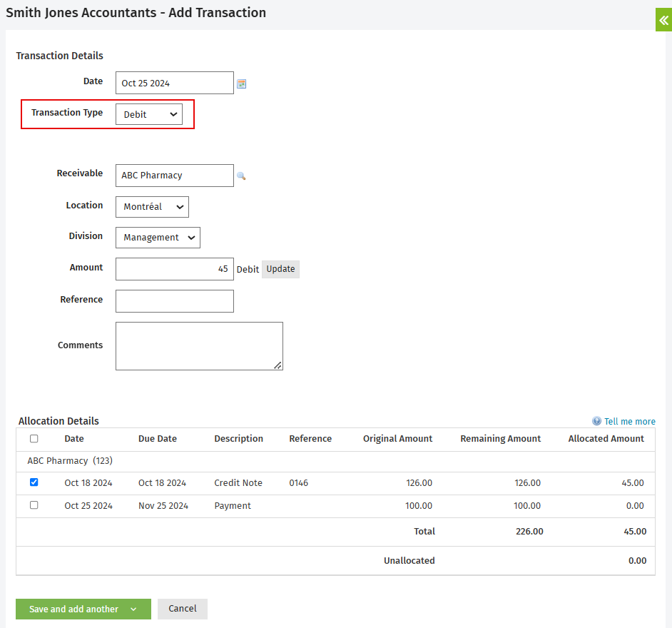Click the Cancel button
672x628 pixels.
(183, 609)
